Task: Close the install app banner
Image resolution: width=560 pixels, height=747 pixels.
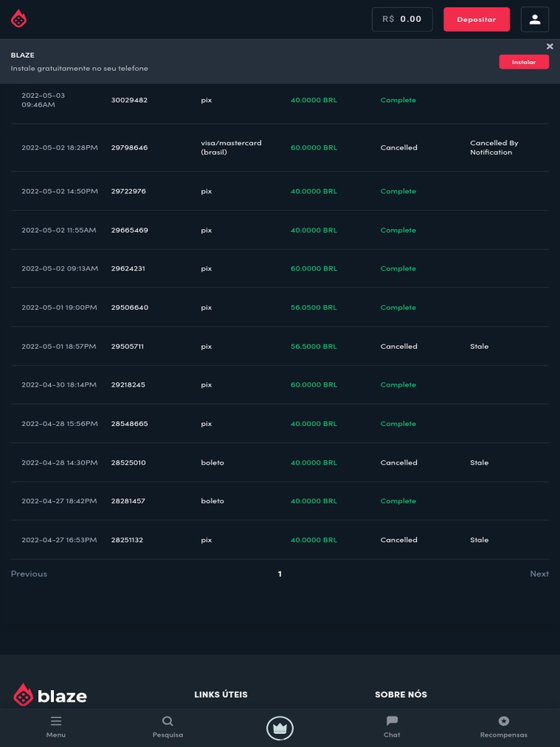Action: point(550,47)
